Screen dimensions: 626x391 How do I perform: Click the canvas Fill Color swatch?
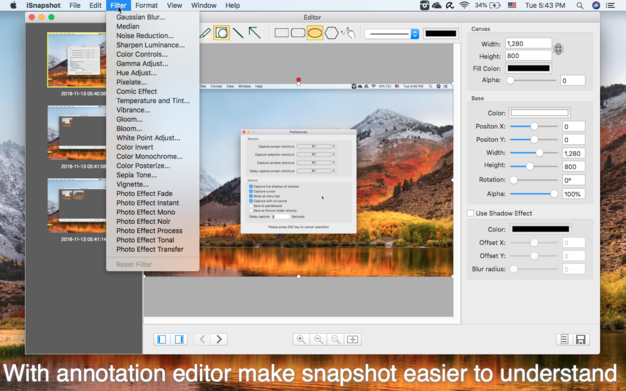(529, 68)
